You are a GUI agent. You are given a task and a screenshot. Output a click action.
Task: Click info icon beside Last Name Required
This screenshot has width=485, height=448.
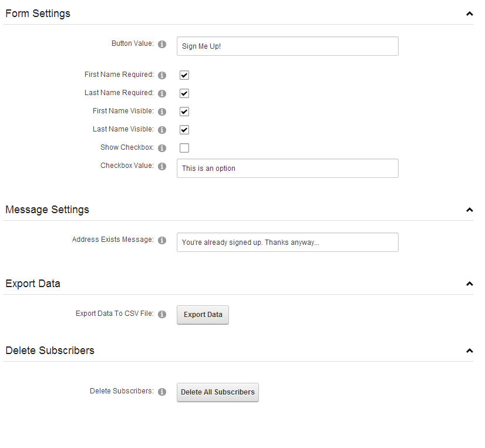coord(162,93)
